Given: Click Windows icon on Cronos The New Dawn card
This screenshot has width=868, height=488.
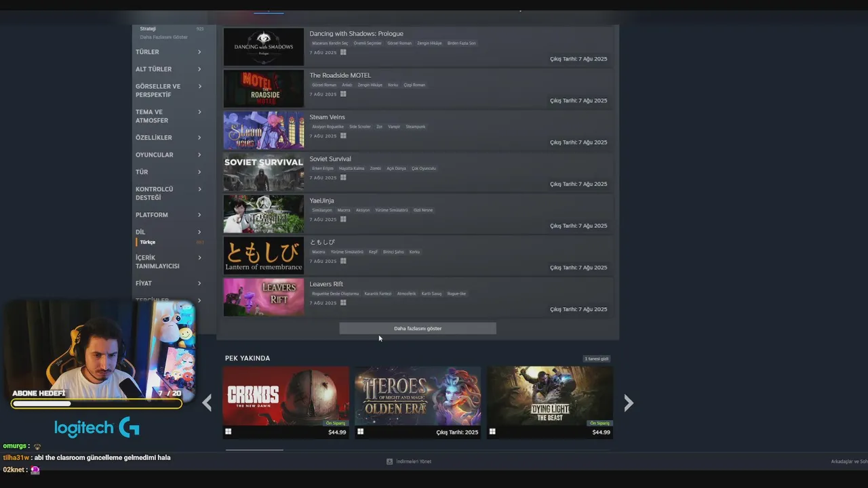Looking at the screenshot, I should tap(229, 431).
